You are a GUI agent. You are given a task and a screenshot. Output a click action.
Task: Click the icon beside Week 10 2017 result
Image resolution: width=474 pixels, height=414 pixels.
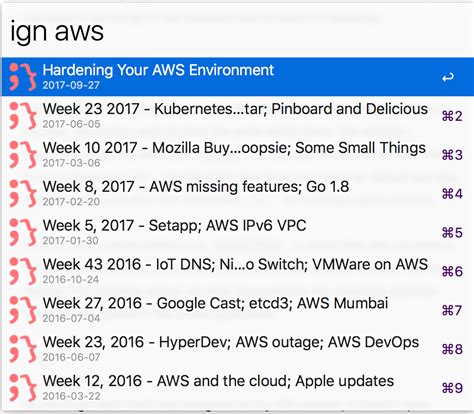23,155
